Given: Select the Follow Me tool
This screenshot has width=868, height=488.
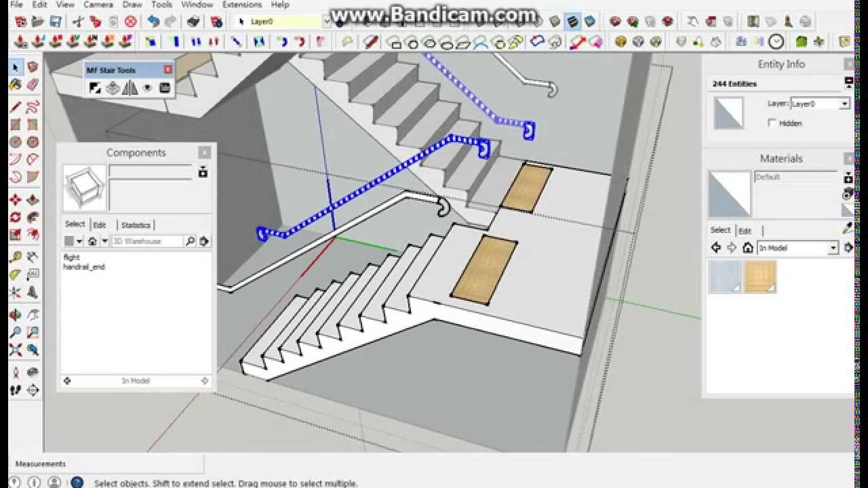Looking at the screenshot, I should pyautogui.click(x=33, y=218).
